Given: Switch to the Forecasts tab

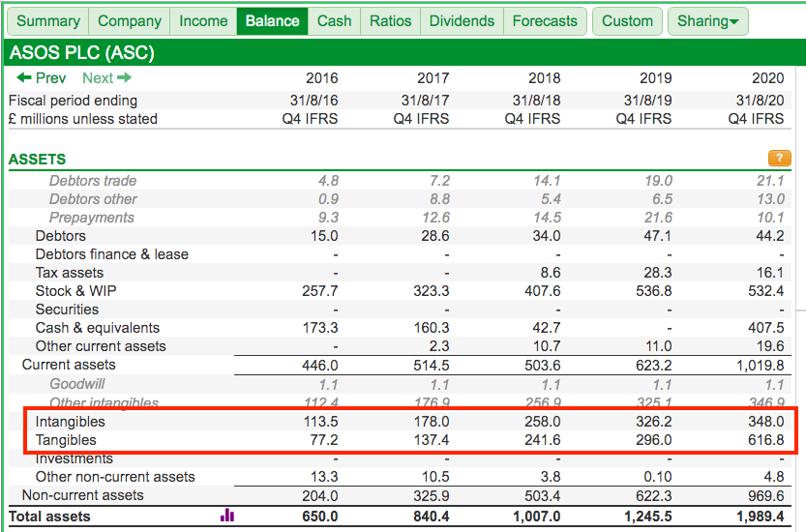Looking at the screenshot, I should pos(545,21).
